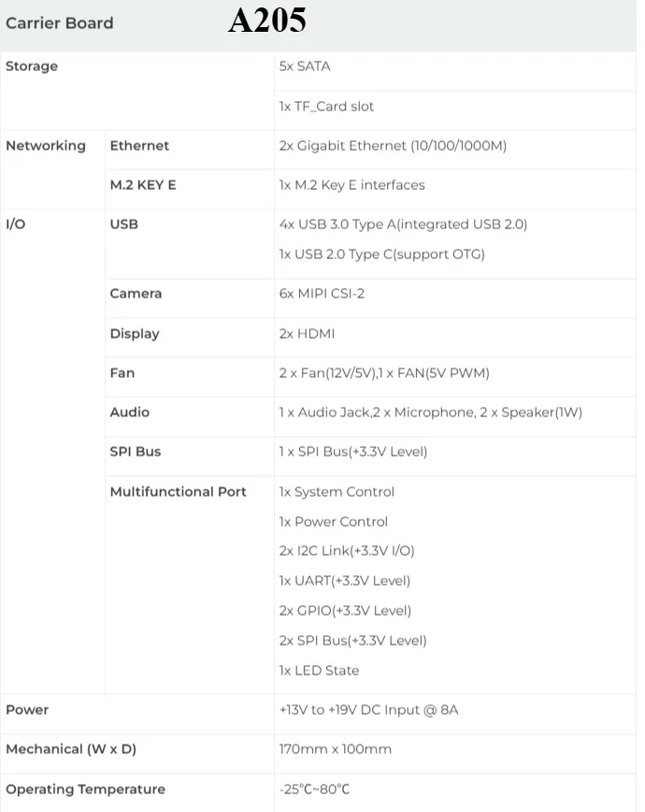
Task: Select the Networking category label
Action: click(46, 146)
